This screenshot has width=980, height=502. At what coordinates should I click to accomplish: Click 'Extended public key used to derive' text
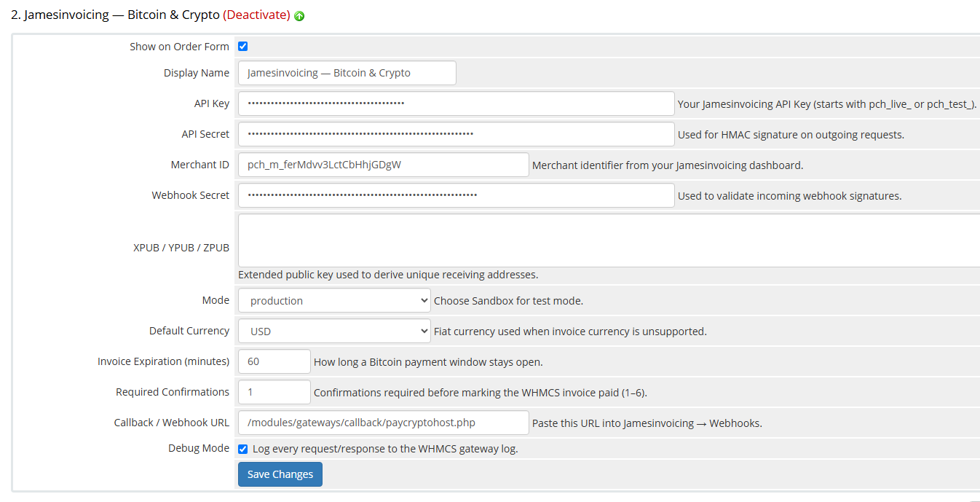pyautogui.click(x=388, y=275)
